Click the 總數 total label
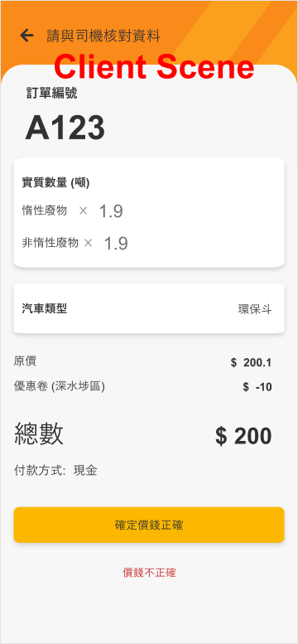This screenshot has width=298, height=644. (39, 433)
